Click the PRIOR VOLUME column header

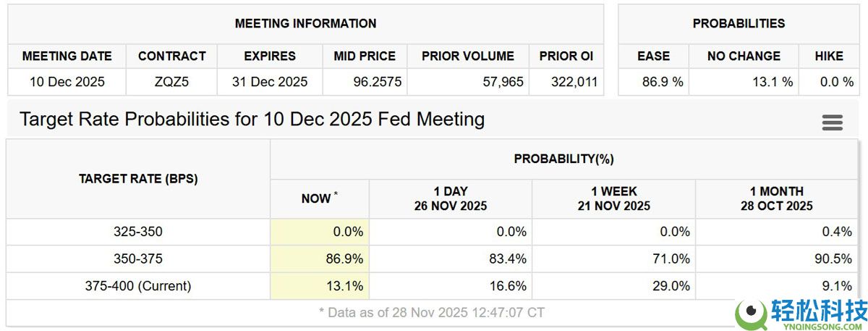pyautogui.click(x=468, y=56)
